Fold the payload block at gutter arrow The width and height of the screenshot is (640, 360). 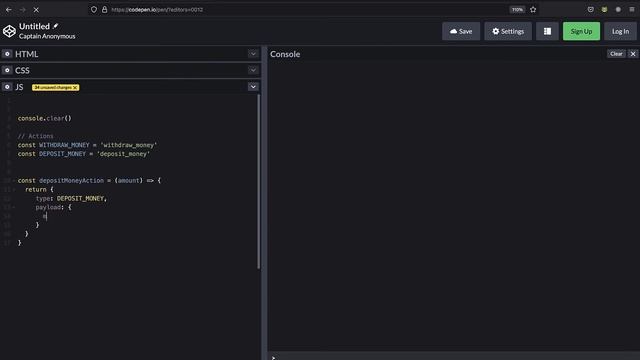click(x=14, y=207)
